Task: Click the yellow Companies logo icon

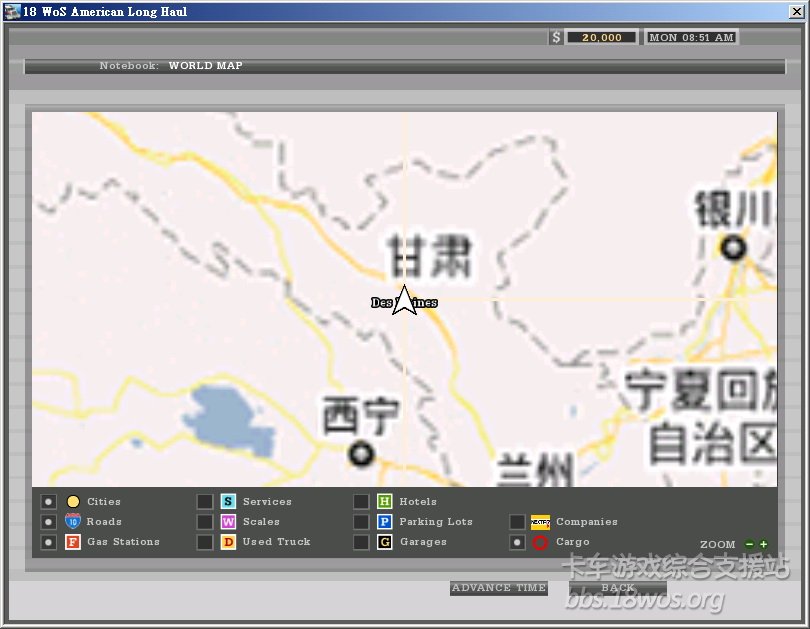Action: coord(540,522)
